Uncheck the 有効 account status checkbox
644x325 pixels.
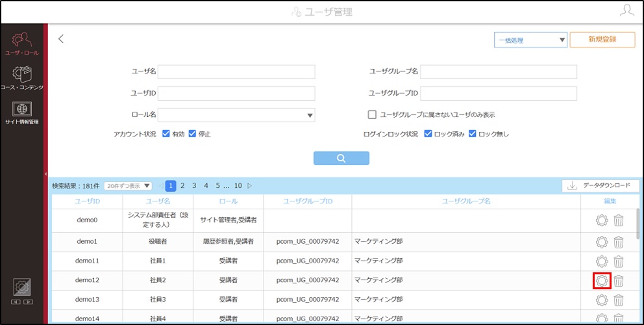coord(166,134)
